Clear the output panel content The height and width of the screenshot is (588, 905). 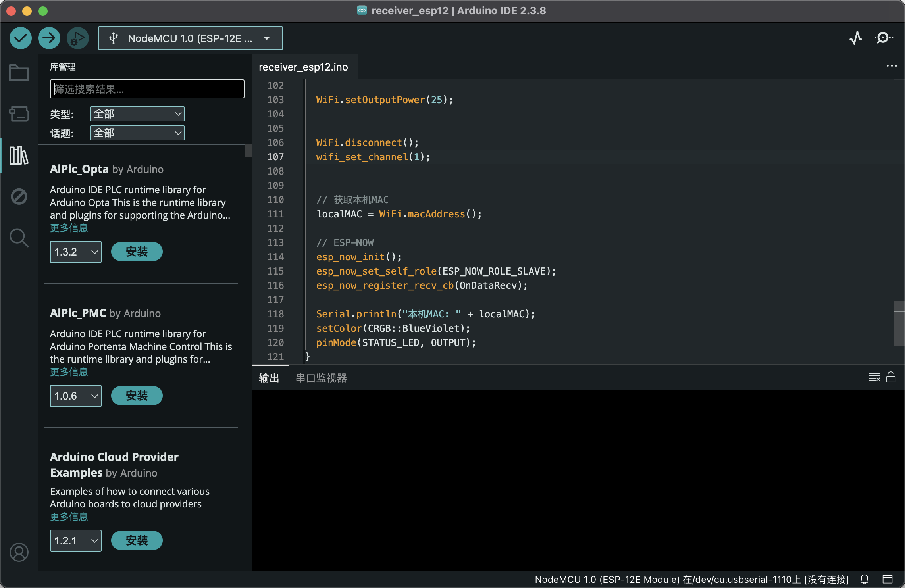pyautogui.click(x=874, y=377)
